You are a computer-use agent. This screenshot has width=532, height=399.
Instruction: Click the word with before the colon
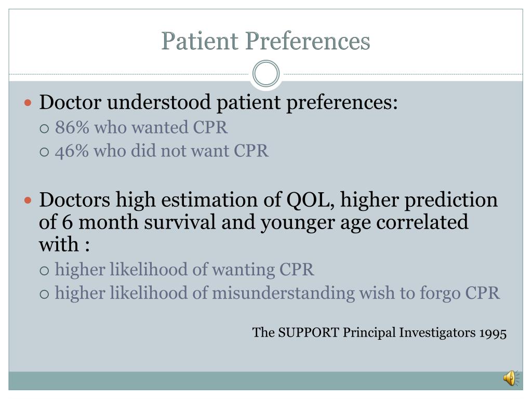[x=59, y=244]
